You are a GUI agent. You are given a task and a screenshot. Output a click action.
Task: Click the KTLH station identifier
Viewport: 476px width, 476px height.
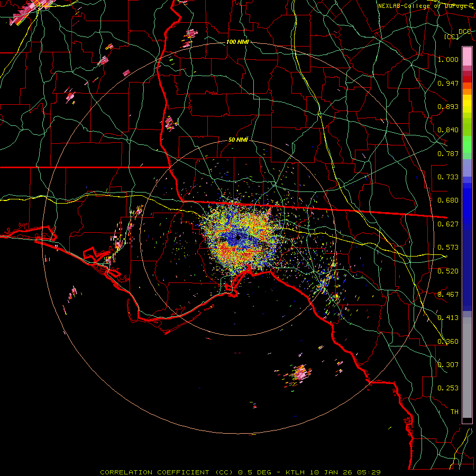click(x=295, y=472)
